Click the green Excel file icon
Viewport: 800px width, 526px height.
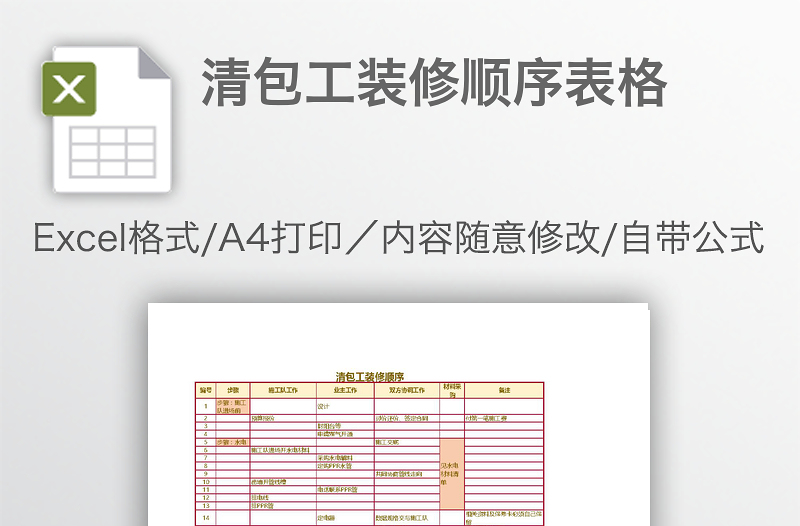(106, 120)
